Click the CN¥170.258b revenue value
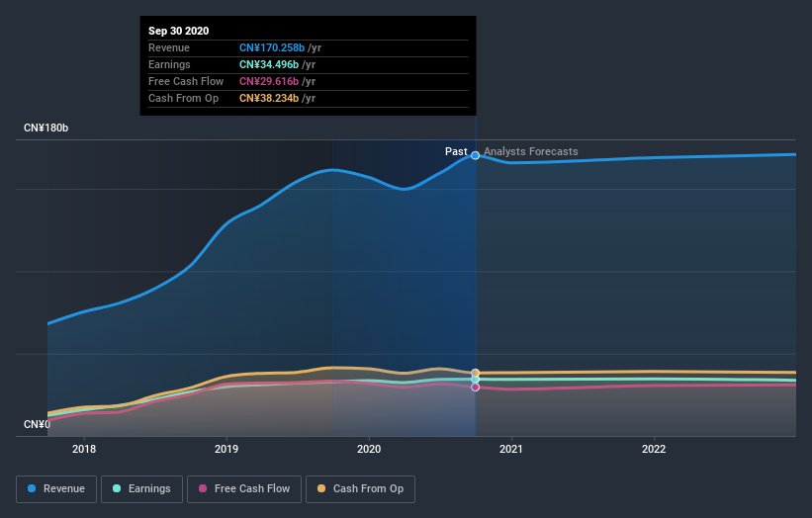 tap(272, 47)
